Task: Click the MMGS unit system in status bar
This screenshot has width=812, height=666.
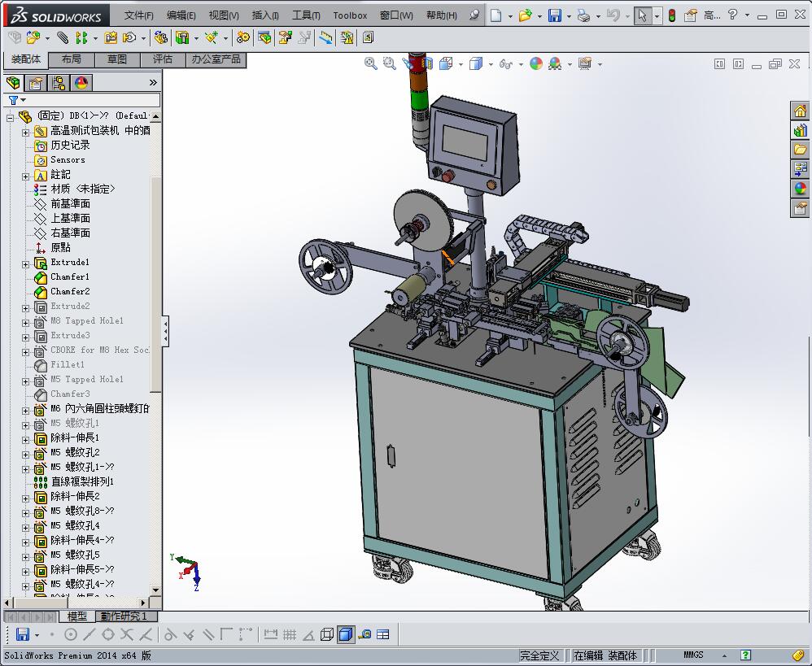Action: pyautogui.click(x=693, y=655)
